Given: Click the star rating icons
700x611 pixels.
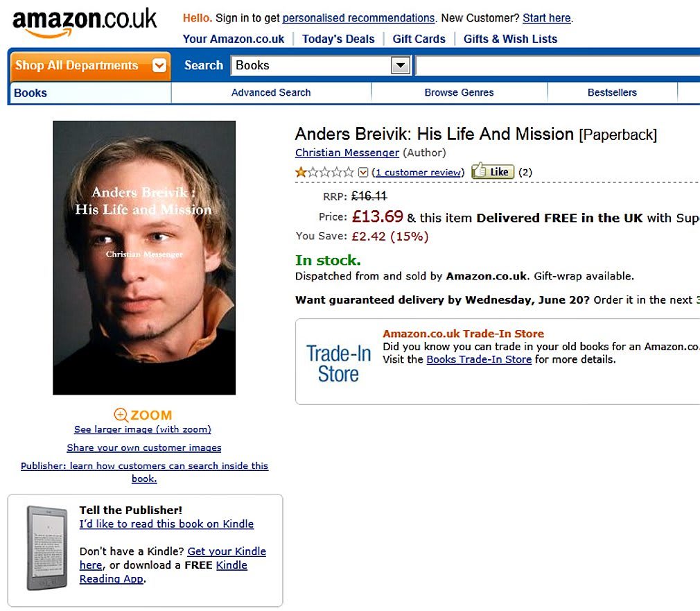Looking at the screenshot, I should (x=324, y=172).
